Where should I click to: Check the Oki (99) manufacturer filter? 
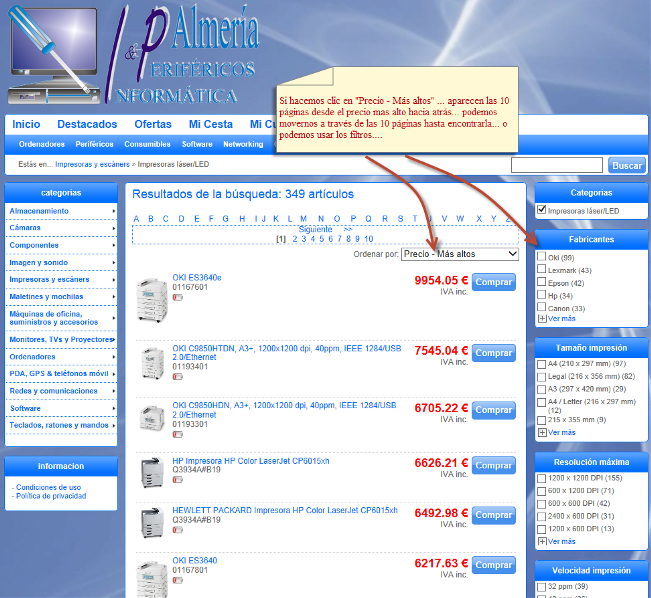[542, 257]
